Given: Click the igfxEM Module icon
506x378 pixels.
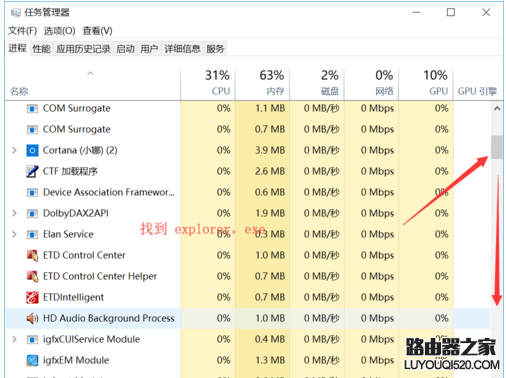Looking at the screenshot, I should [x=32, y=360].
